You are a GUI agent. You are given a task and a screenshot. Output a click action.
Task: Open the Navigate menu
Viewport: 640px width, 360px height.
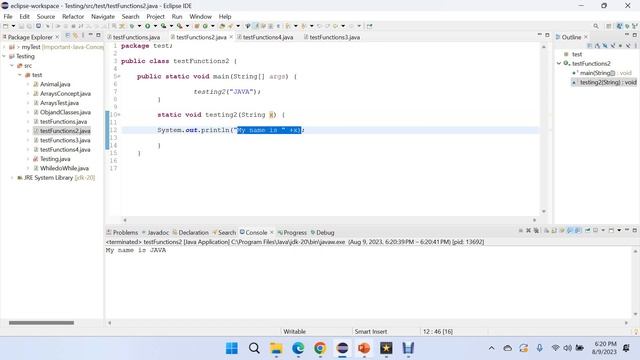pyautogui.click(x=103, y=16)
